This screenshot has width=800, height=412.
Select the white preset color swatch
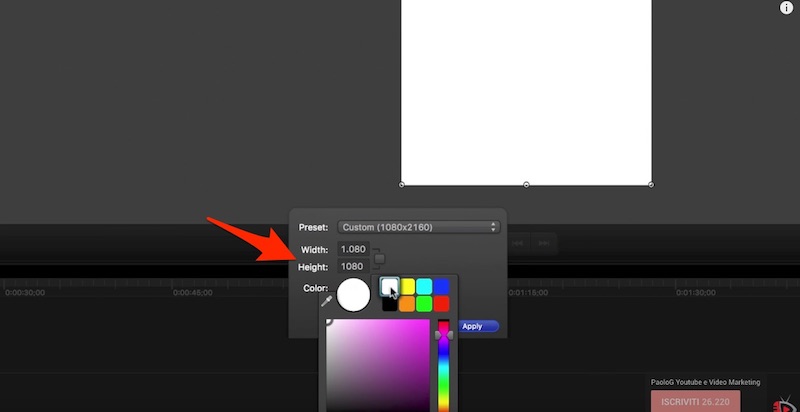[390, 287]
